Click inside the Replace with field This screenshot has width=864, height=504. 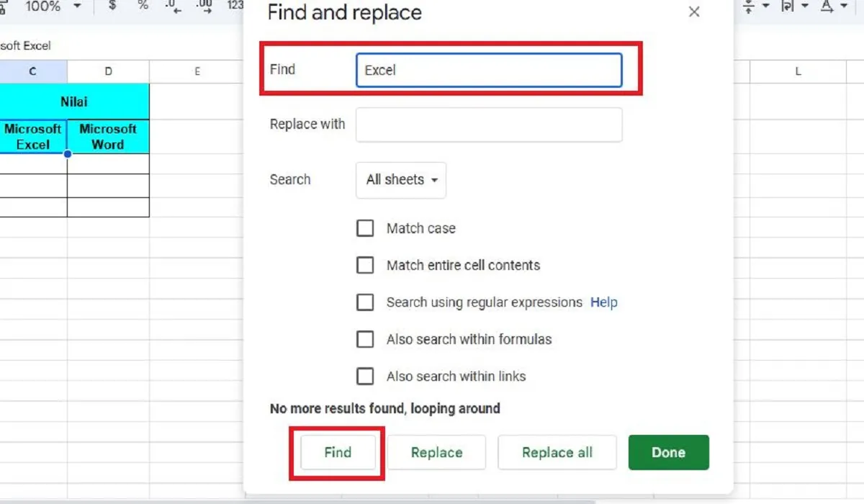[489, 124]
